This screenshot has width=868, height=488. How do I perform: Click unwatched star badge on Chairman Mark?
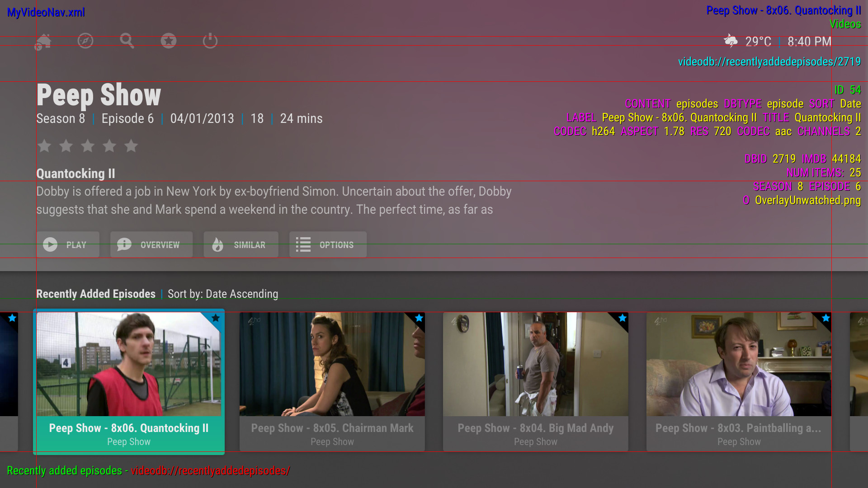(419, 318)
